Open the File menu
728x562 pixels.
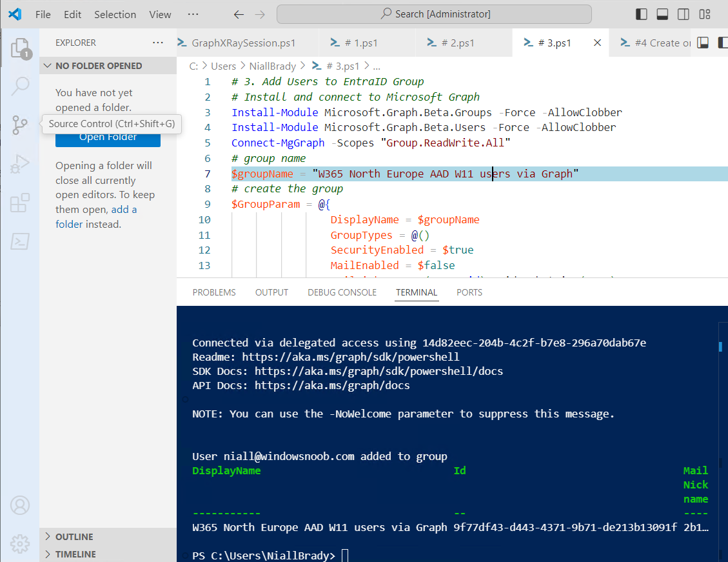click(x=43, y=14)
